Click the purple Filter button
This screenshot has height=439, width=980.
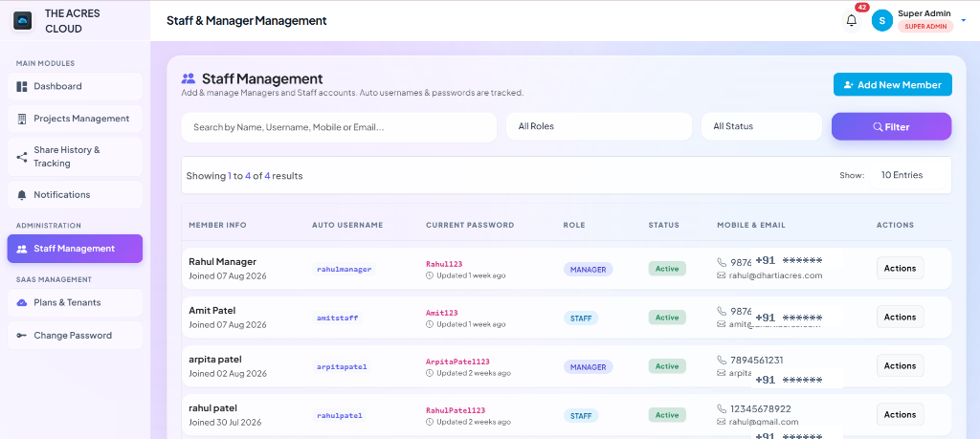pyautogui.click(x=891, y=127)
